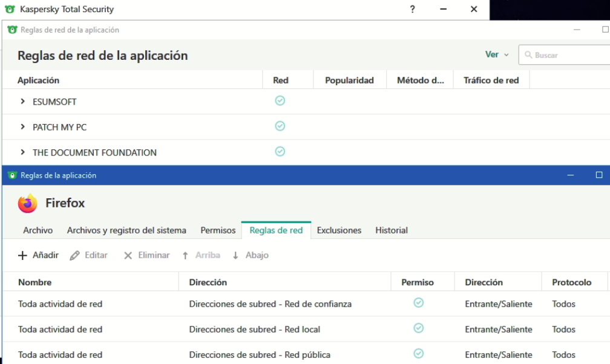The image size is (610, 364).
Task: Select rule for Red de confianza subnet
Action: coord(306,304)
